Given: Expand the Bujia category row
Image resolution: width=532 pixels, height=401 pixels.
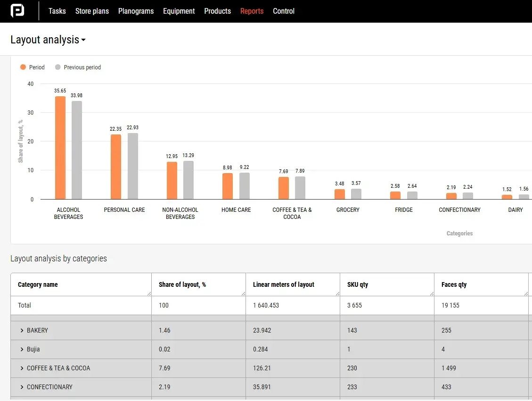Looking at the screenshot, I should (22, 350).
